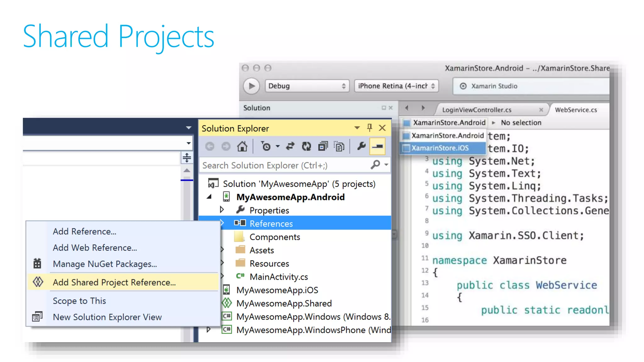This screenshot has width=644, height=362.
Task: Expand the MyAwesomeApp.WindowsPhone project
Action: [x=208, y=329]
